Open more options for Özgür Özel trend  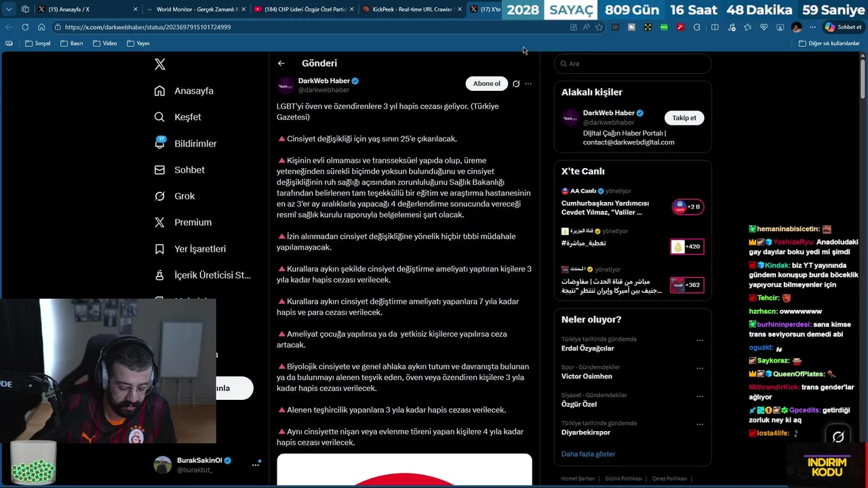700,396
